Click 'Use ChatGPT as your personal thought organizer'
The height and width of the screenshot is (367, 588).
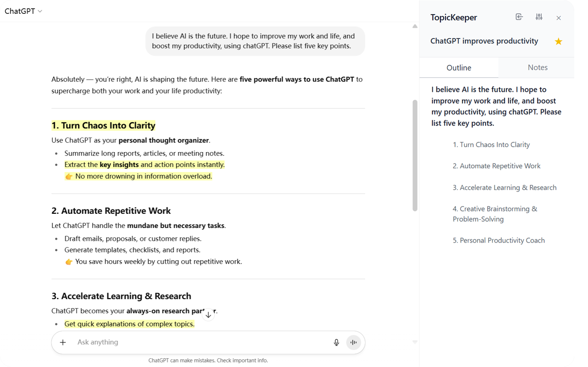(131, 140)
